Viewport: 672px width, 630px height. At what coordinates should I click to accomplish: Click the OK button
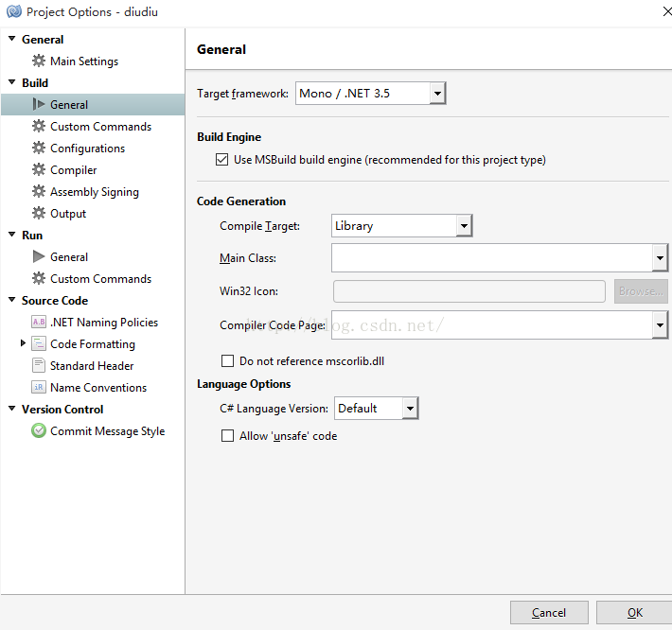(634, 612)
